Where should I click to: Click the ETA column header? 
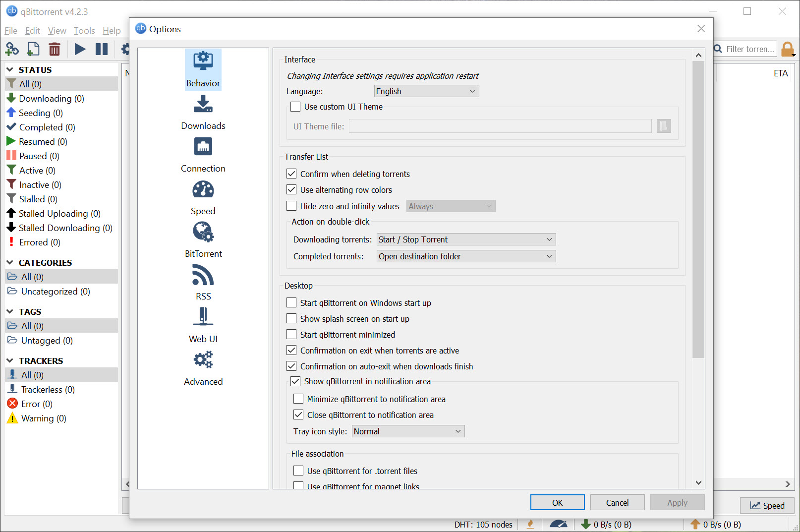pos(781,73)
